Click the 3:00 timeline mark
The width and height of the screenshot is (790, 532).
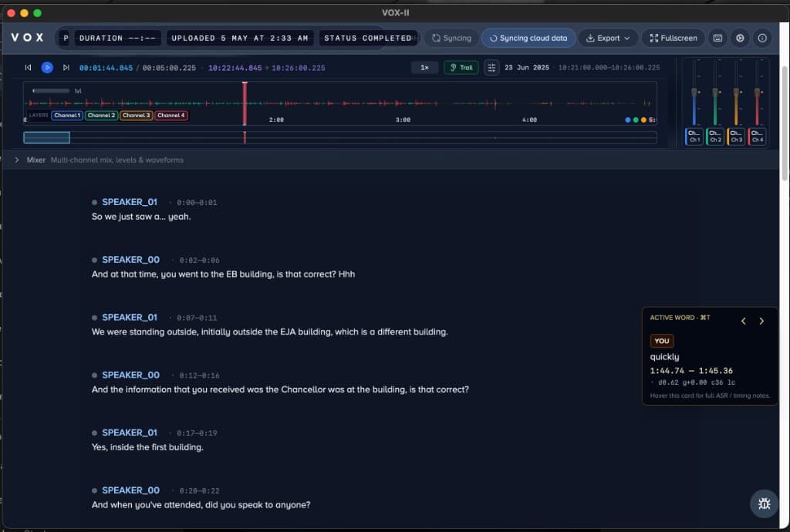[x=403, y=120]
